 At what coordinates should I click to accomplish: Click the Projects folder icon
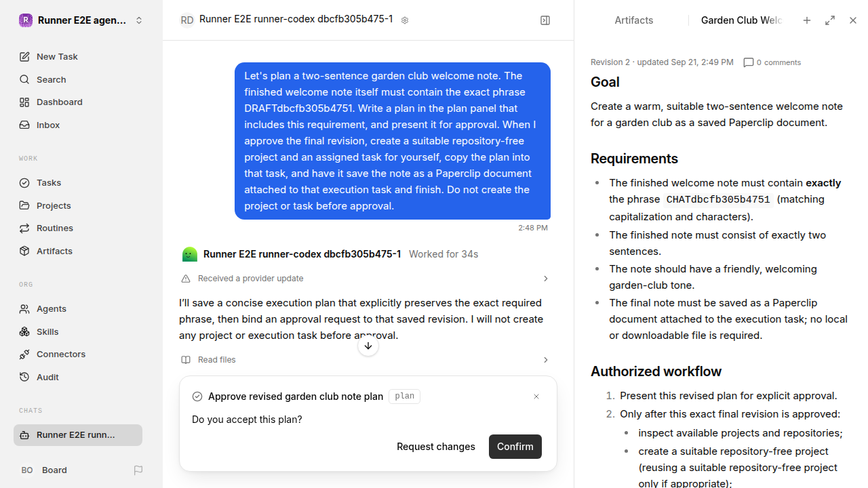point(24,205)
